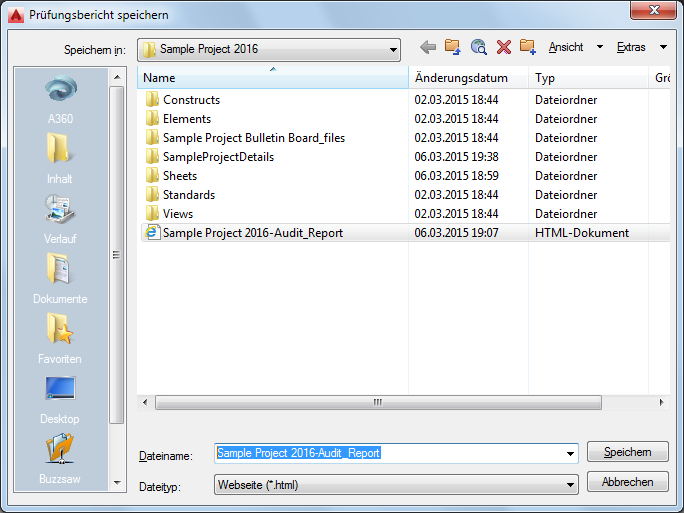Viewport: 684px width, 513px height.
Task: Open the Dokumente location in sidebar
Action: coord(60,279)
